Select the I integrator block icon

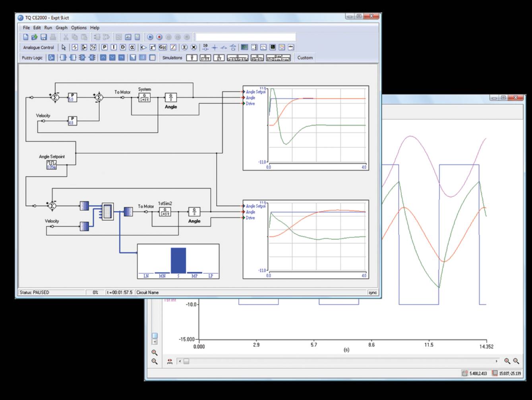point(113,47)
